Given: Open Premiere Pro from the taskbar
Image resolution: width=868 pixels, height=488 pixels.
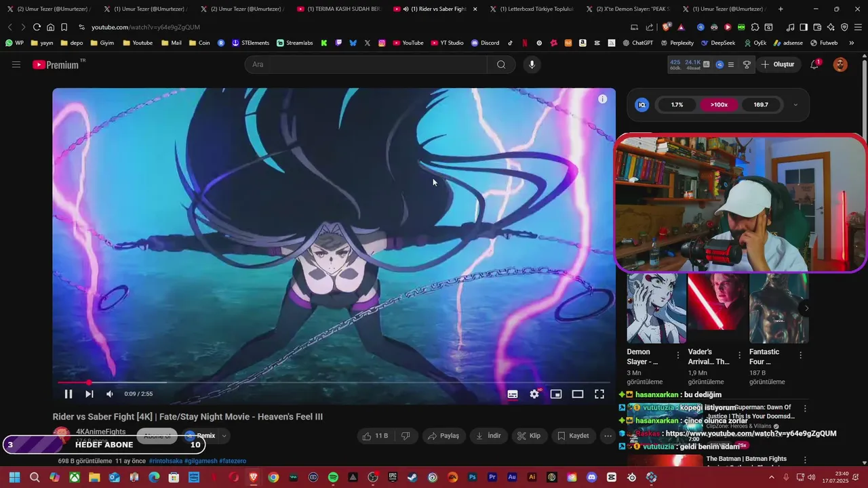Looking at the screenshot, I should (x=492, y=477).
